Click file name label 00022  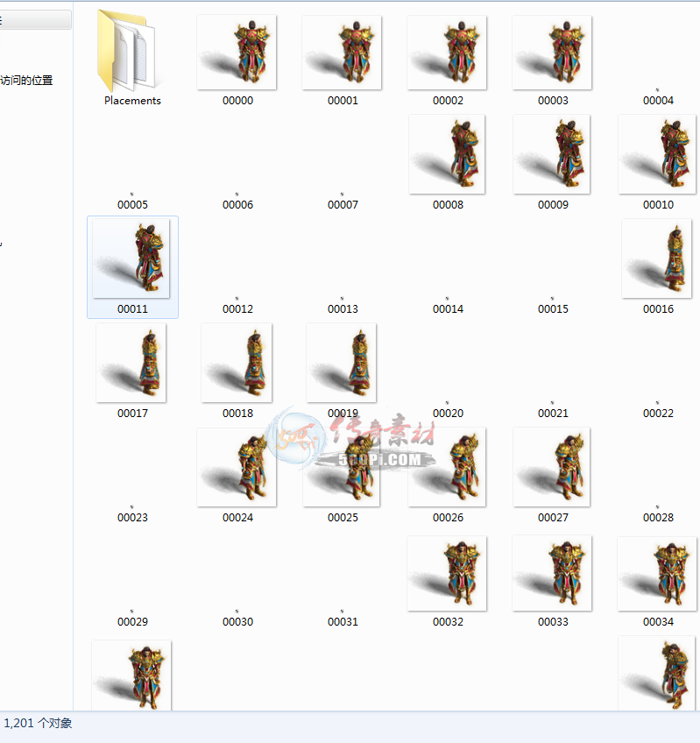click(658, 414)
